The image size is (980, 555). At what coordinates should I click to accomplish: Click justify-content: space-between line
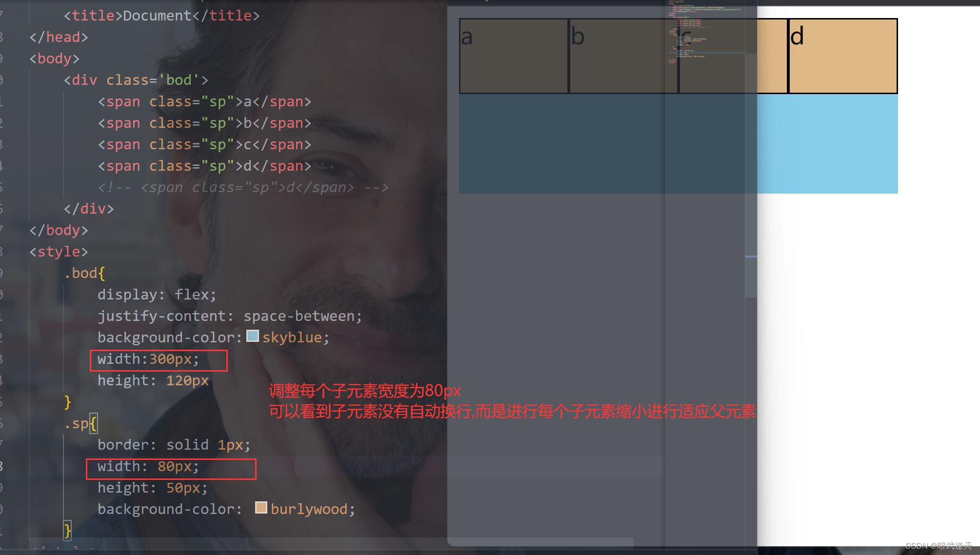(x=230, y=316)
